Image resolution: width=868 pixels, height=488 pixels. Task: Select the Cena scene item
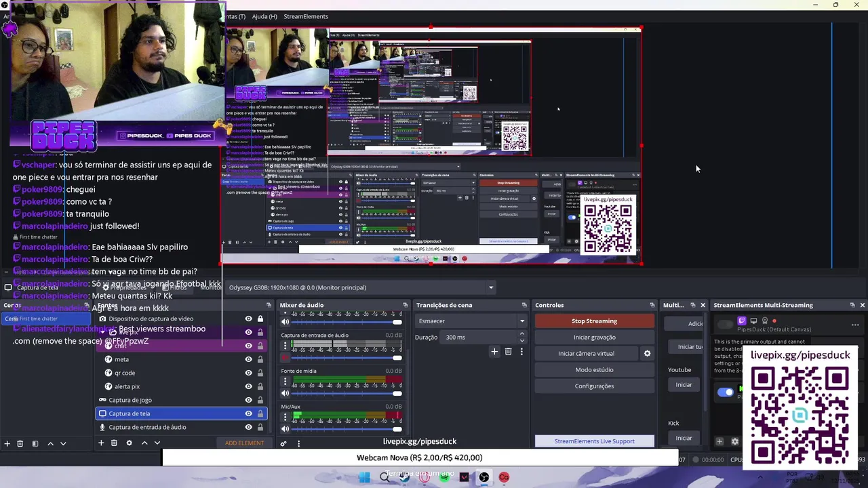45,319
